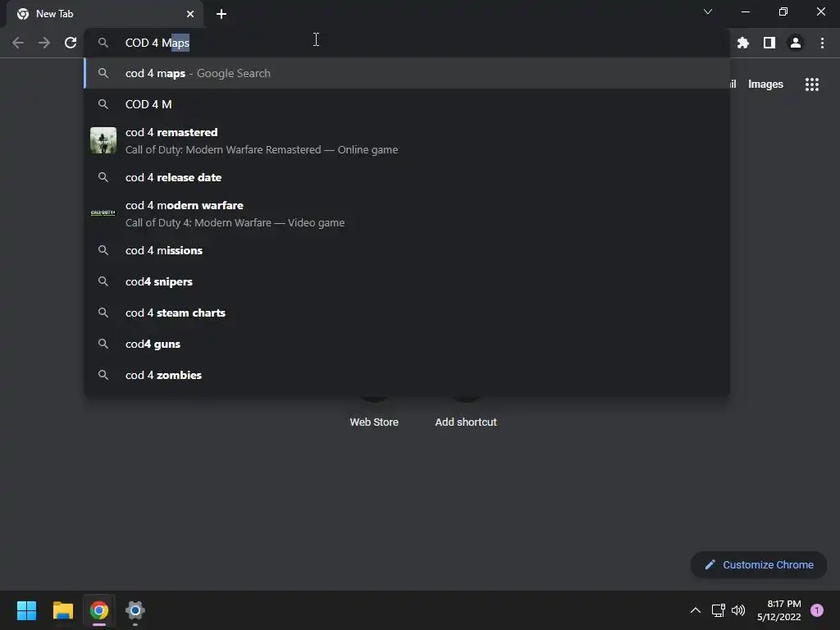The height and width of the screenshot is (630, 840).
Task: Choose suggestion cod 4 zombies
Action: point(407,375)
